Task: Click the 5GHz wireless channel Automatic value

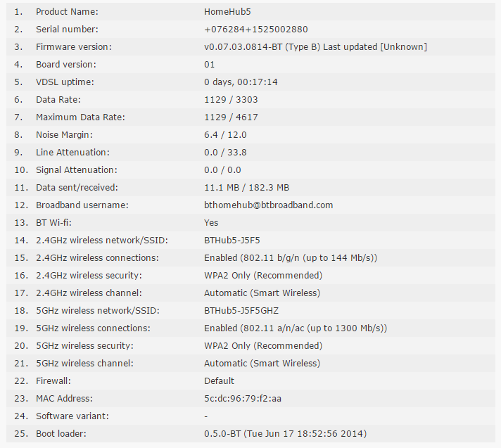Action: [x=262, y=363]
